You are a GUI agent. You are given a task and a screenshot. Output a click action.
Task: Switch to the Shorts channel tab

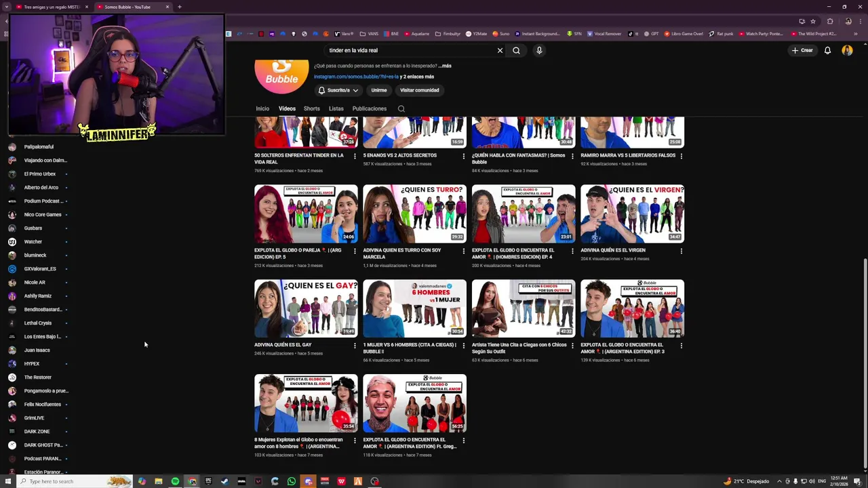click(x=312, y=108)
